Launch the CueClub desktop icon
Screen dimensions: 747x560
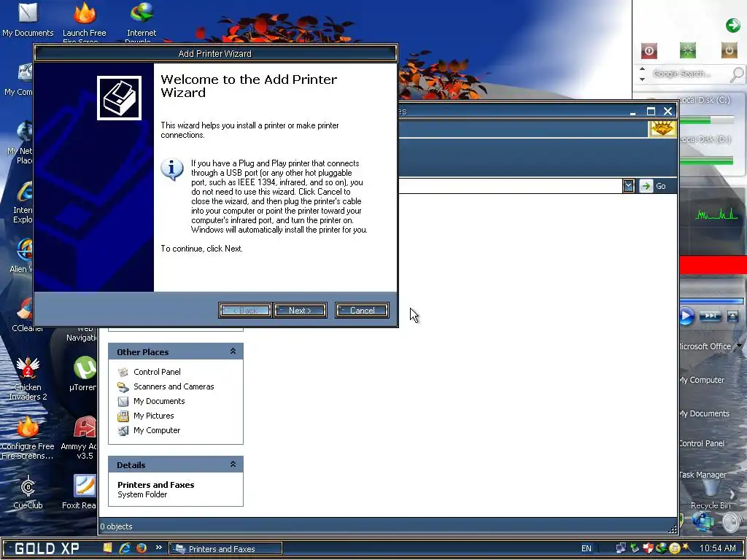(x=28, y=493)
